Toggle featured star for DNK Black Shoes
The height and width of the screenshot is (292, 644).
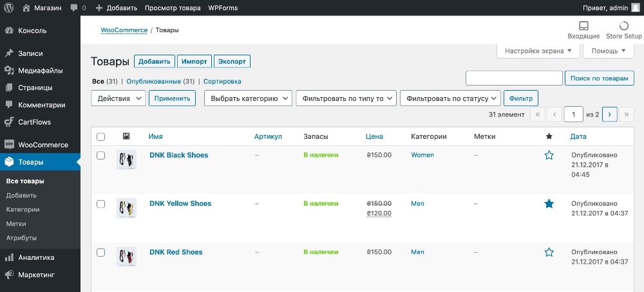(549, 155)
